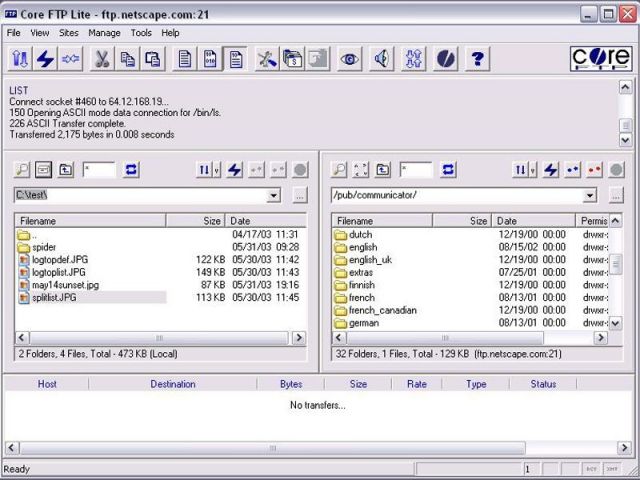The width and height of the screenshot is (640, 480).
Task: Click the dark round Core toolbar icon
Action: coord(445,59)
